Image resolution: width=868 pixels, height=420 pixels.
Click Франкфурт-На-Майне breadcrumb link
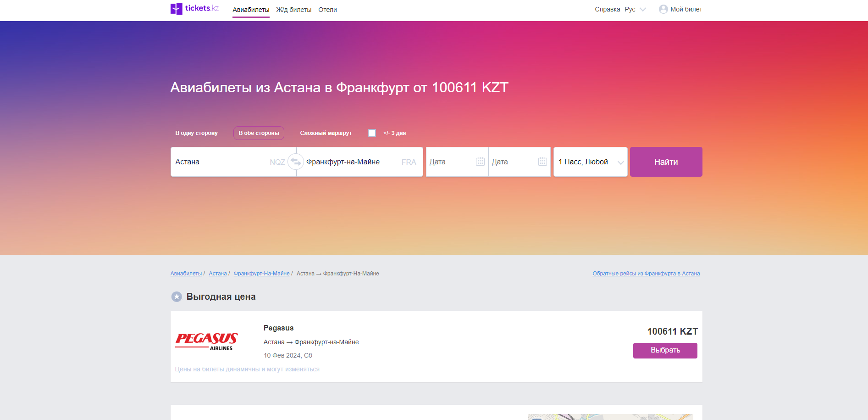point(261,274)
